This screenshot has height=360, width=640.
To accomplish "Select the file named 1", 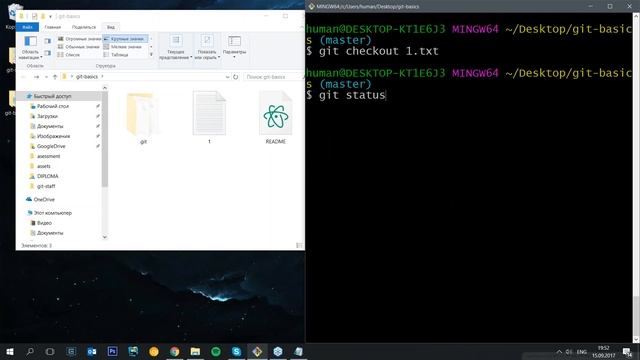I will 209,118.
